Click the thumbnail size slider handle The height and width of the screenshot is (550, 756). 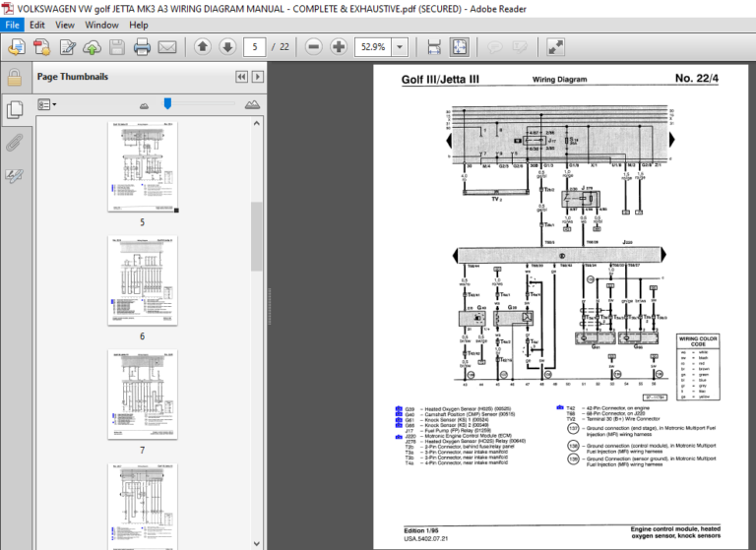(167, 103)
